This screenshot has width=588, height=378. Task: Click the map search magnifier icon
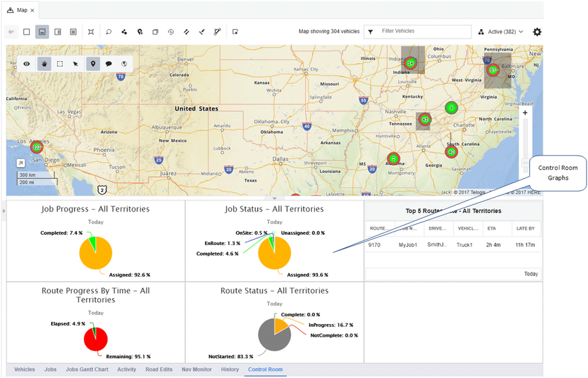tap(109, 32)
